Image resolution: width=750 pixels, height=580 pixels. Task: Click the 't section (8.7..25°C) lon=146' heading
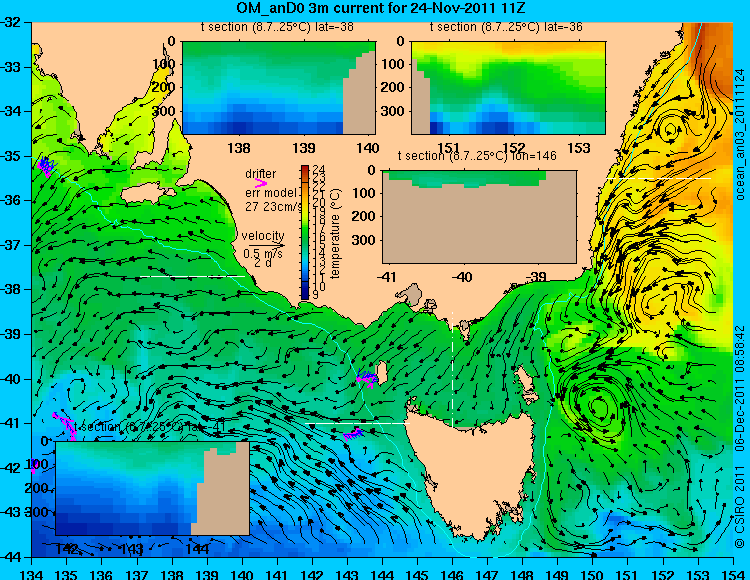(477, 156)
